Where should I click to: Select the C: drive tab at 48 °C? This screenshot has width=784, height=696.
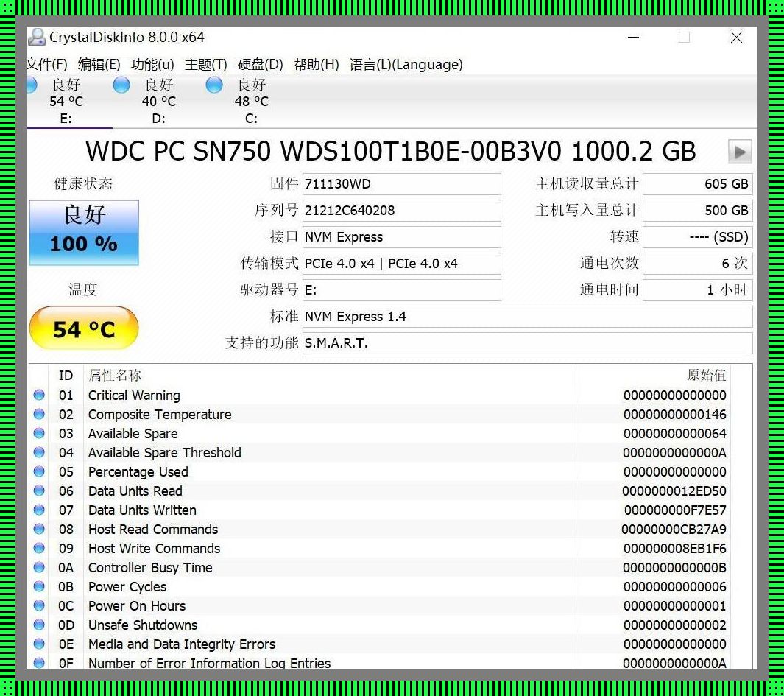coord(251,101)
